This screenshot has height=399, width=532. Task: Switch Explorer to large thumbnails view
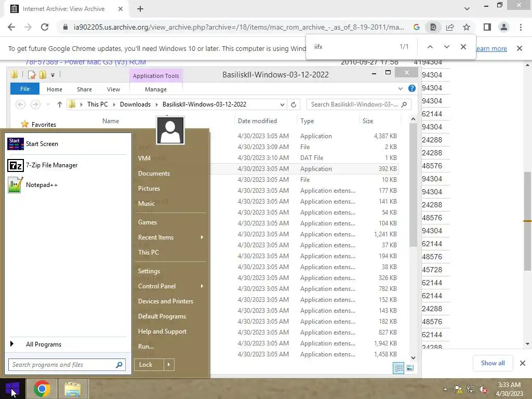tap(410, 368)
